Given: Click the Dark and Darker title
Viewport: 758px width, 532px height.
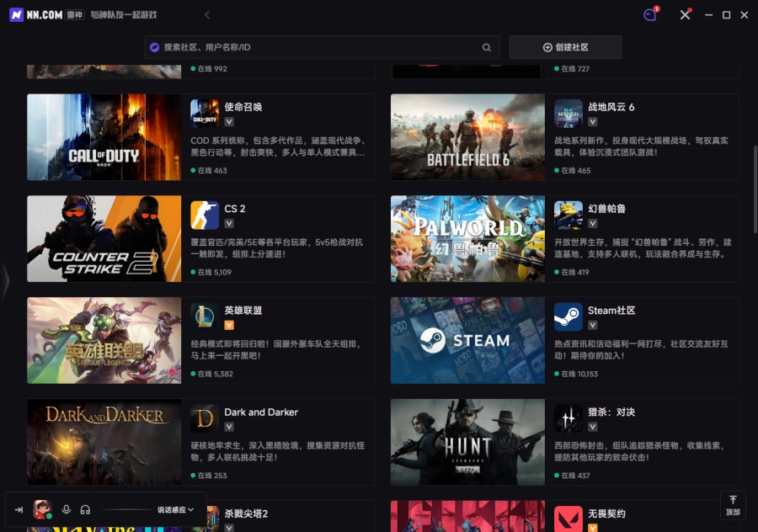Looking at the screenshot, I should click(x=261, y=412).
